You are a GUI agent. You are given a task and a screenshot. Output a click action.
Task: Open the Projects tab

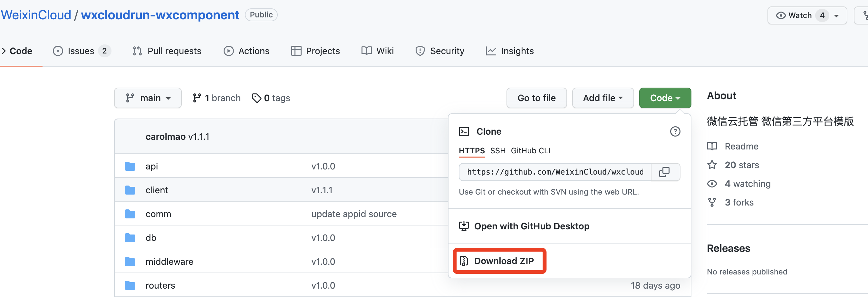pyautogui.click(x=315, y=51)
